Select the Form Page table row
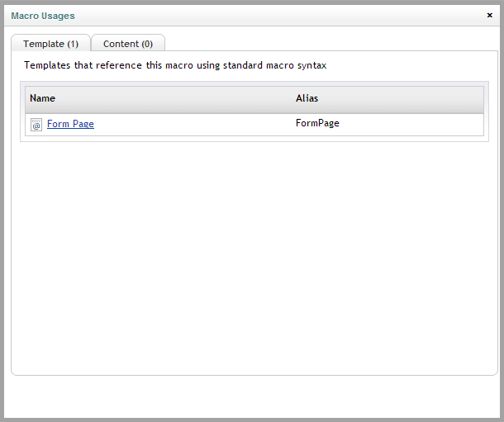This screenshot has width=504, height=422. (x=254, y=125)
